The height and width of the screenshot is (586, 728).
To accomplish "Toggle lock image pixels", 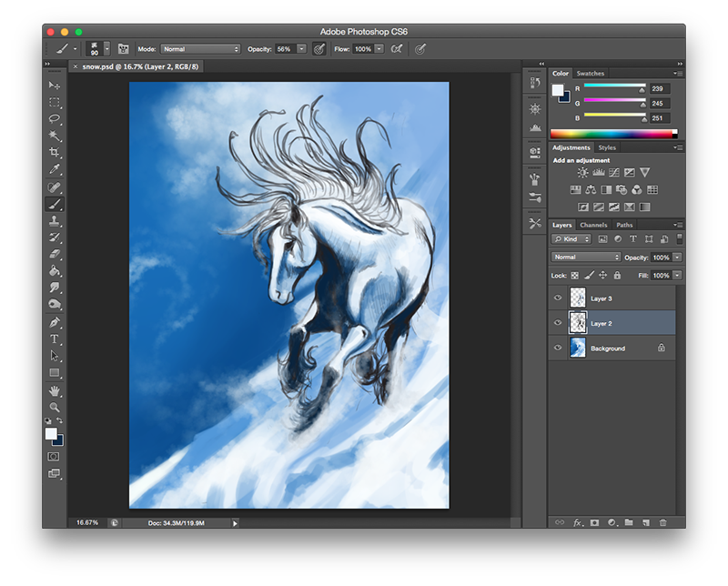I will coord(589,276).
